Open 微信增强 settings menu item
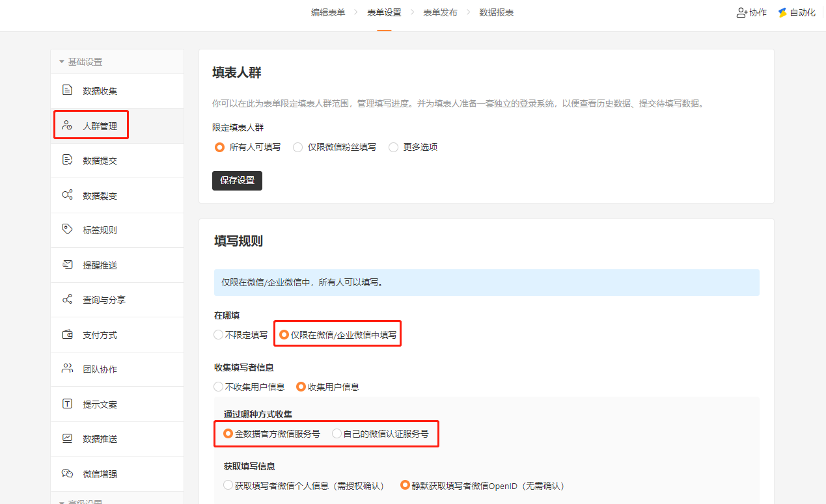This screenshot has width=826, height=504. [117, 473]
